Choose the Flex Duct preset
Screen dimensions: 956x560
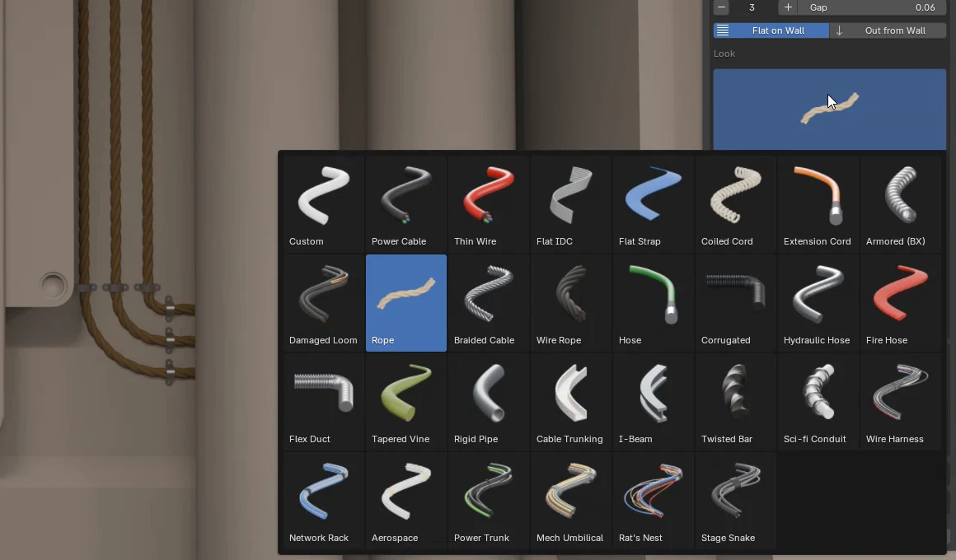tap(324, 402)
